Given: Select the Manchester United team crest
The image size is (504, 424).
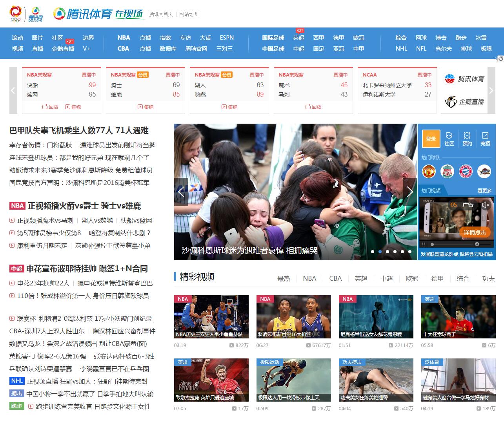Looking at the screenshot, I should click(429, 171).
